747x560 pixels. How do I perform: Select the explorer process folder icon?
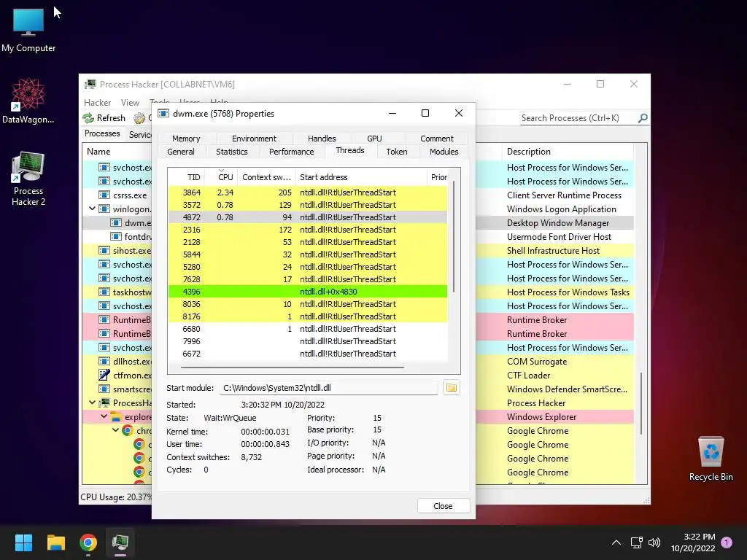point(116,416)
